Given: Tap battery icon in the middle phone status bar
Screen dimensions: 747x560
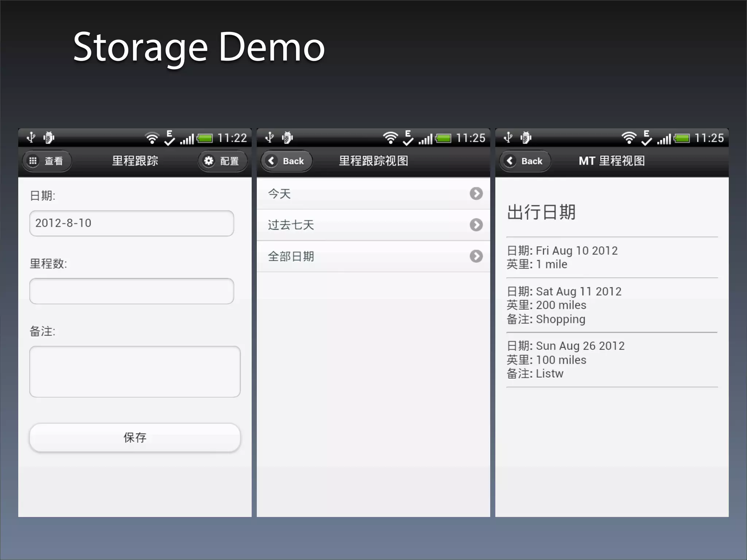Looking at the screenshot, I should click(444, 138).
